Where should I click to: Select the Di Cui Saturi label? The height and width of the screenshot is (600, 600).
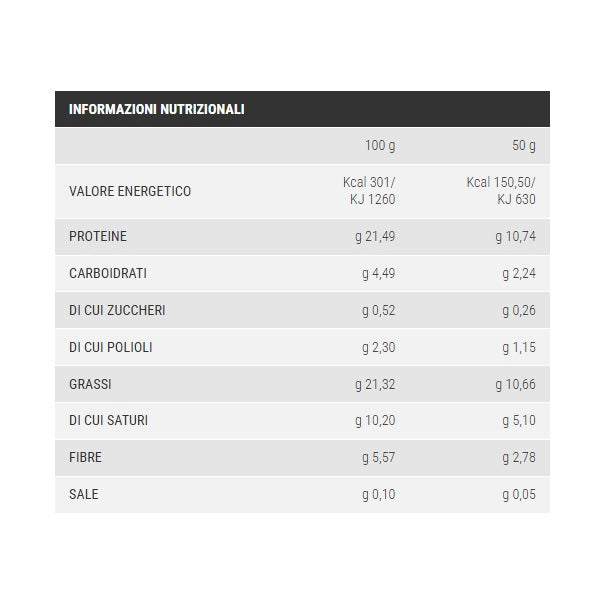(x=108, y=420)
